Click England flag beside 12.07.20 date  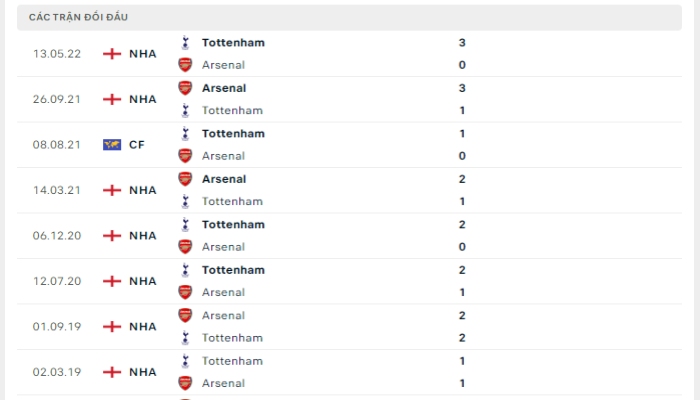coord(112,281)
